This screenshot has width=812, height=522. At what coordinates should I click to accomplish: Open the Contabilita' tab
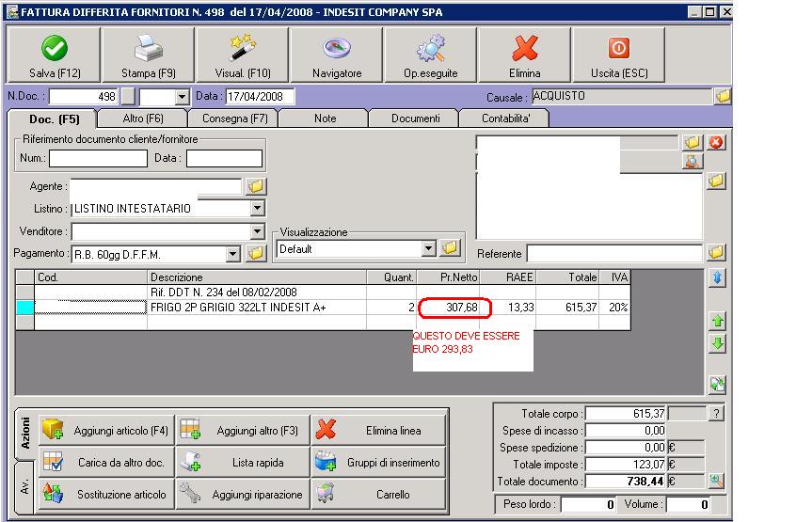tap(505, 119)
